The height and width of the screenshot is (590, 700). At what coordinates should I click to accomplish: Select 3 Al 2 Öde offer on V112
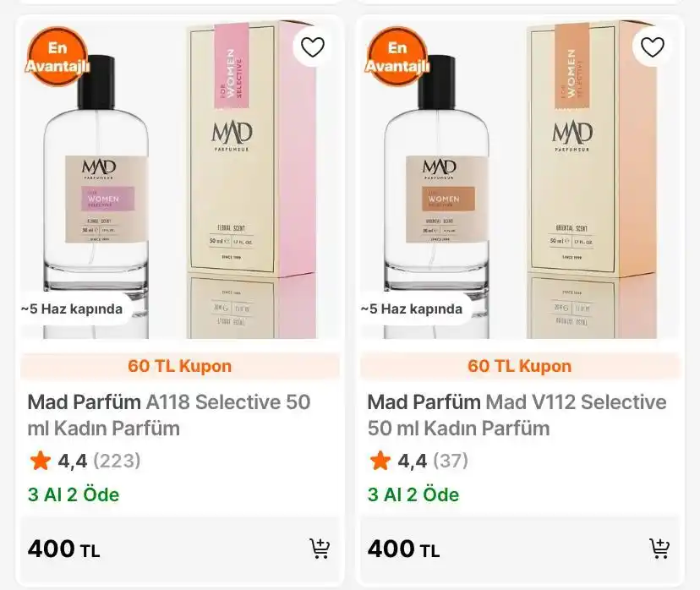[413, 495]
